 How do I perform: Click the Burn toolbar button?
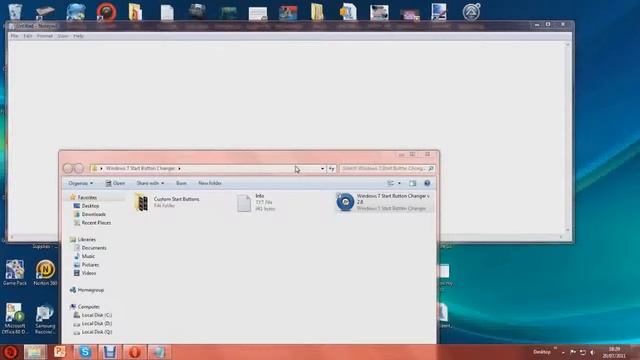(181, 183)
